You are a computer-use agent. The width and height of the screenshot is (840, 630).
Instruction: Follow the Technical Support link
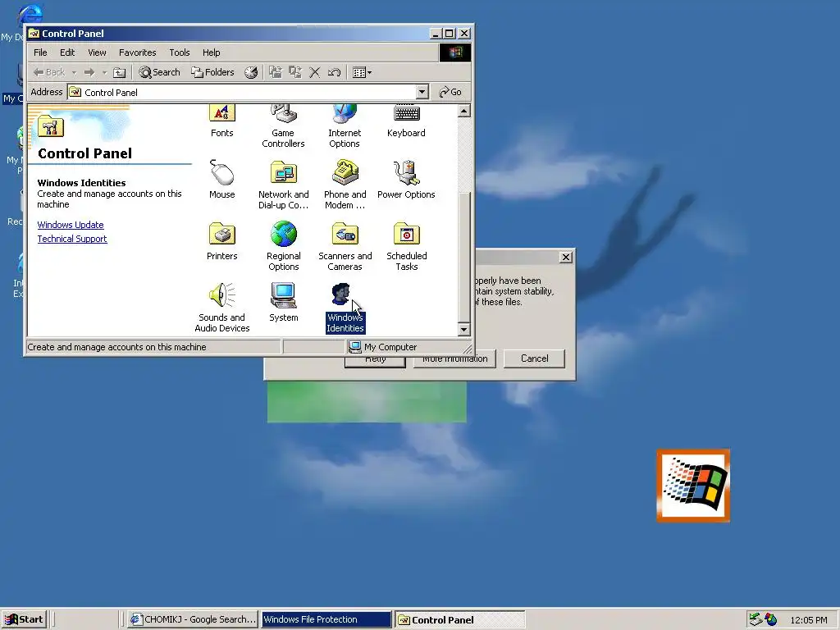(72, 239)
